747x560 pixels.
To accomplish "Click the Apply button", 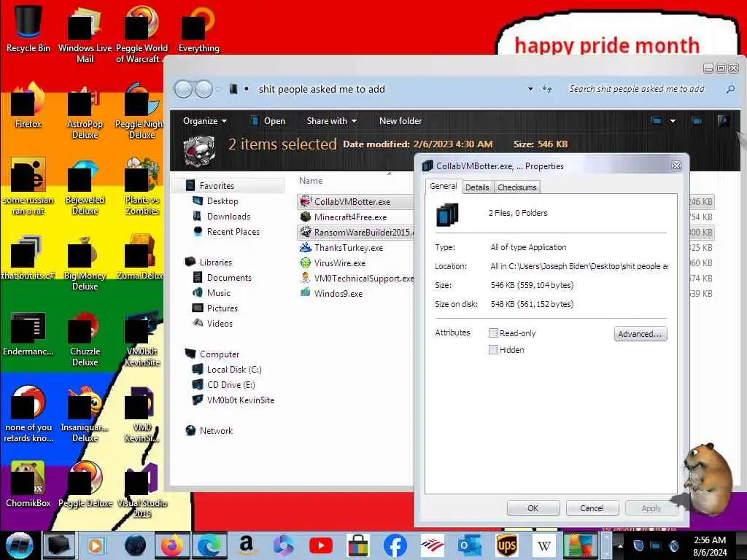I will tap(651, 508).
